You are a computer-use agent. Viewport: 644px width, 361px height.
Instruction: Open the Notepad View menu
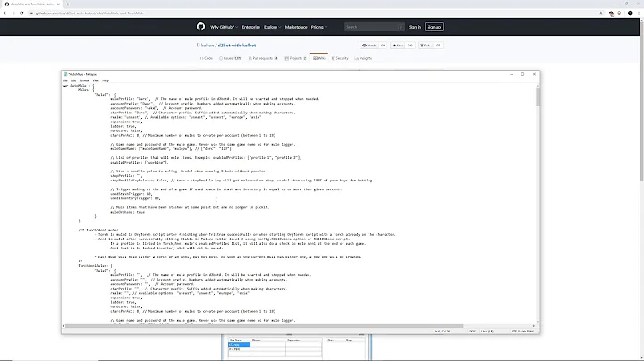click(x=96, y=80)
